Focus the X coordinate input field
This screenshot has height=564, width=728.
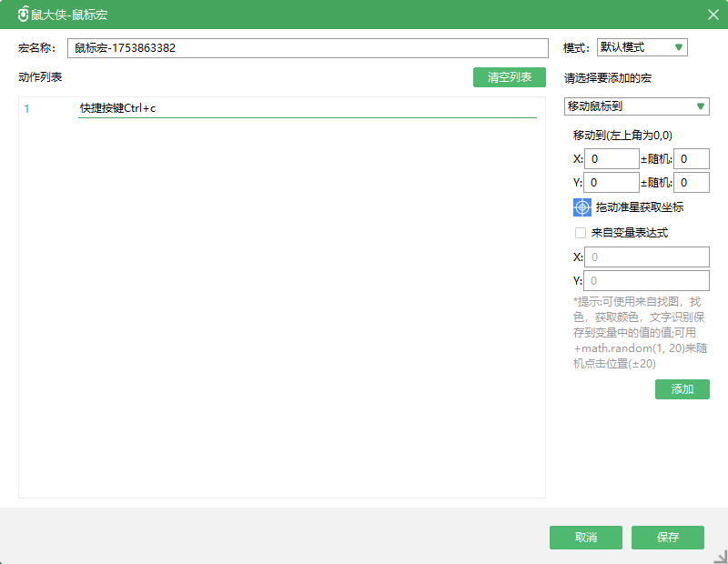[x=611, y=159]
